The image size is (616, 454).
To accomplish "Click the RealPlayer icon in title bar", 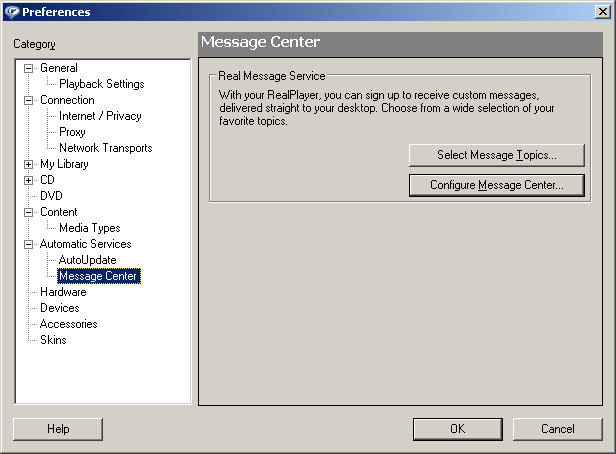I will (12, 12).
